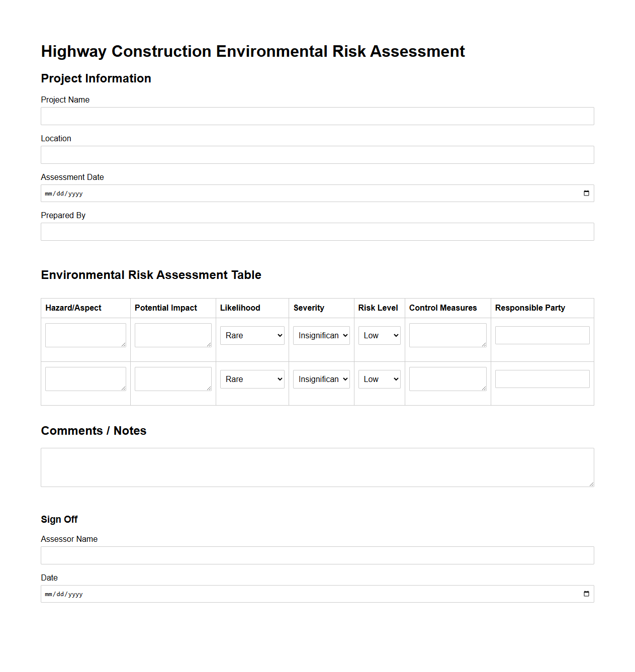Click the Assessor Name input field
Screen dimensions: 635x672
(317, 555)
